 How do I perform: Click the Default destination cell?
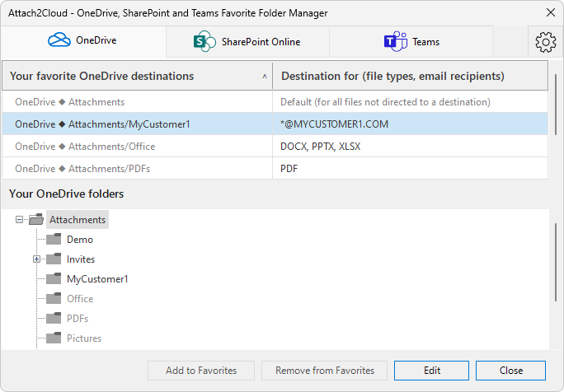[411, 102]
